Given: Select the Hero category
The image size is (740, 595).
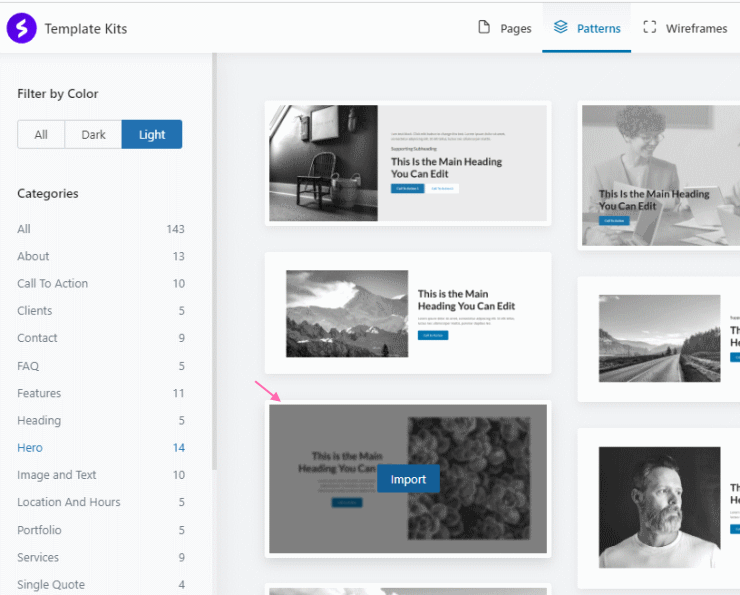Looking at the screenshot, I should point(101,448).
